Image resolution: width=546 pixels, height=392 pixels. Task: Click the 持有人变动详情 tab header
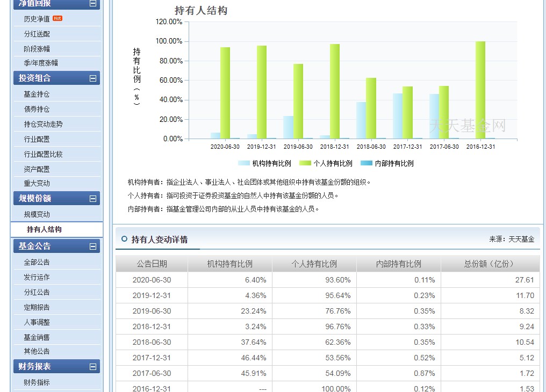(x=160, y=239)
